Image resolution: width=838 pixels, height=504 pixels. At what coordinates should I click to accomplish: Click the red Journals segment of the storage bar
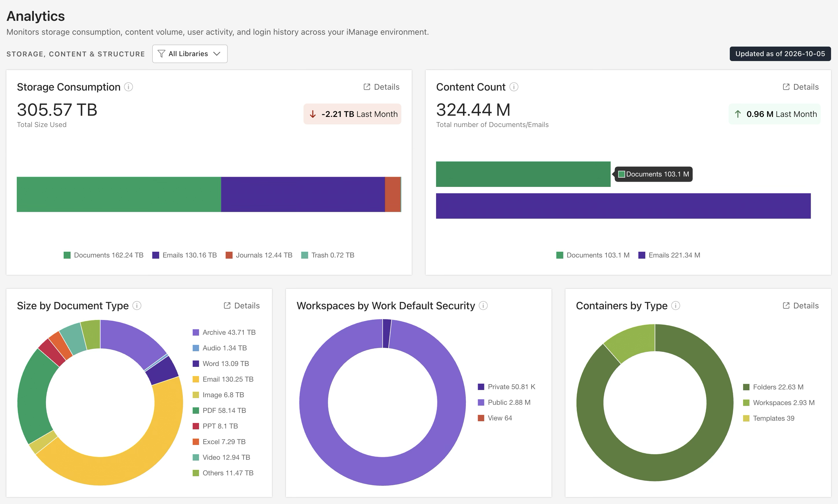point(393,194)
